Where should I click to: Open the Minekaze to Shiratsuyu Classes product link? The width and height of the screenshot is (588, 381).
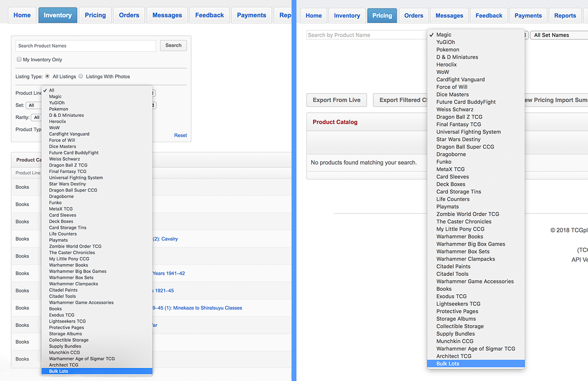197,308
